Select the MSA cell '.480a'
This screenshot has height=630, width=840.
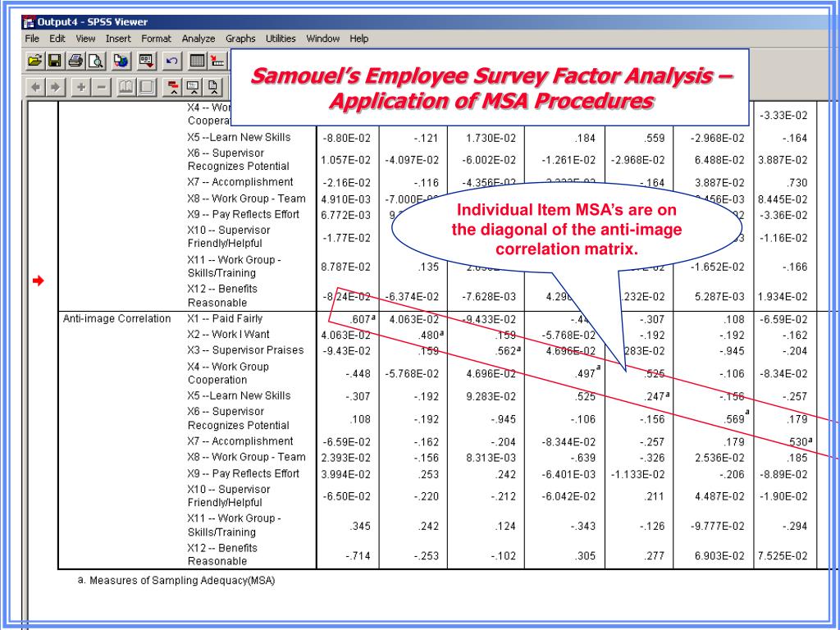(x=431, y=336)
